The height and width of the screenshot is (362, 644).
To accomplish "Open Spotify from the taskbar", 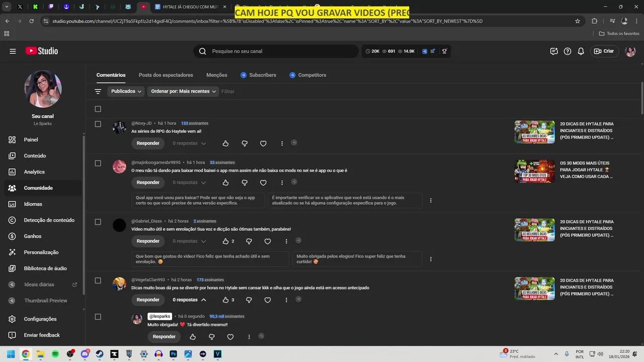I will point(55,354).
